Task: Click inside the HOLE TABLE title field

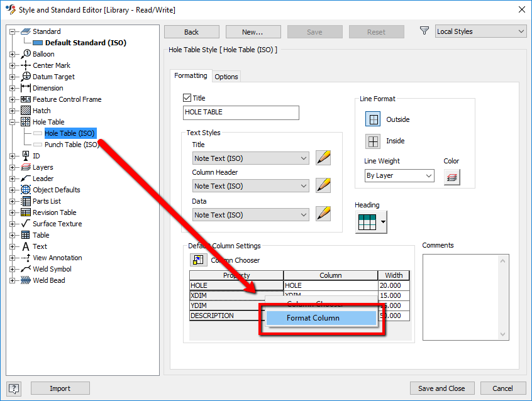Action: click(x=240, y=113)
